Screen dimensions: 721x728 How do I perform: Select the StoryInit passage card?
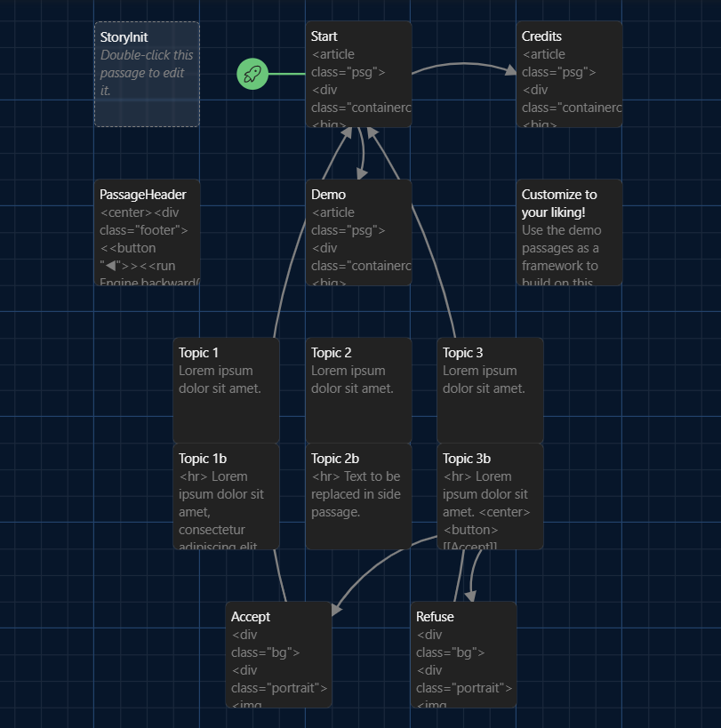tap(148, 75)
